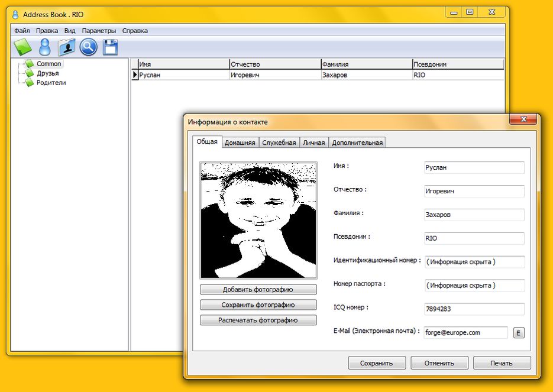The height and width of the screenshot is (392, 553).
Task: Switch to the Дополнительная tab
Action: [x=357, y=142]
